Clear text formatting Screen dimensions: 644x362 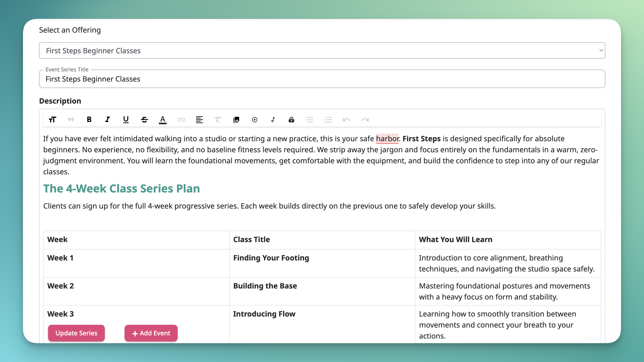(218, 120)
